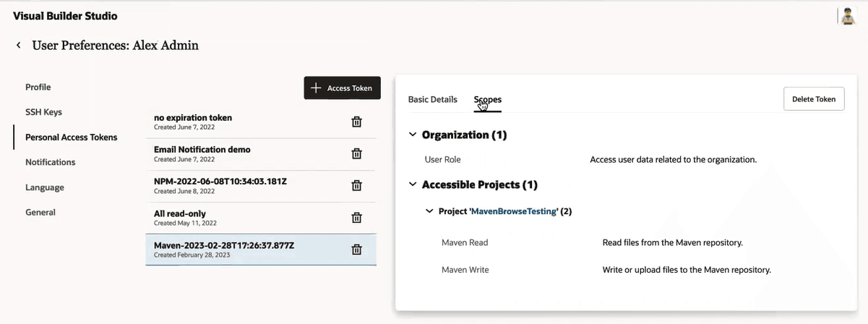Screen dimensions: 868x324
Task: Create a new Access Token
Action: point(342,88)
